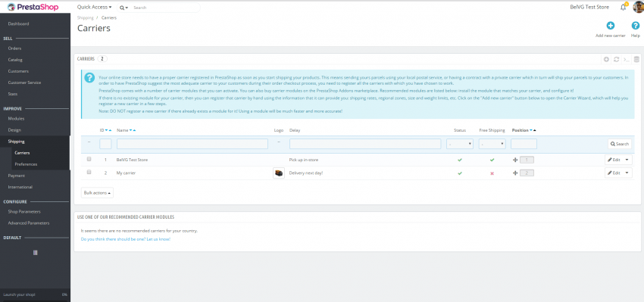Screen dimensions: 644x302
Task: Click the My carrier logo image
Action: (x=279, y=173)
